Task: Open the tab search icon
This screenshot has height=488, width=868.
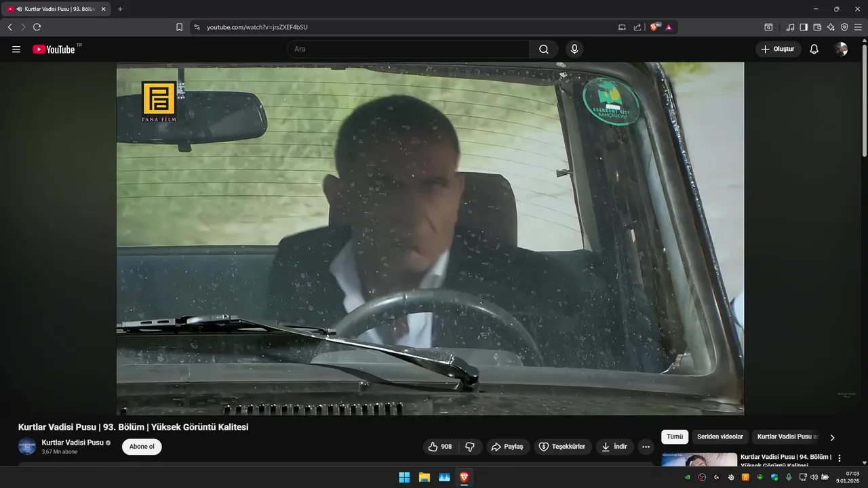Action: pyautogui.click(x=768, y=27)
